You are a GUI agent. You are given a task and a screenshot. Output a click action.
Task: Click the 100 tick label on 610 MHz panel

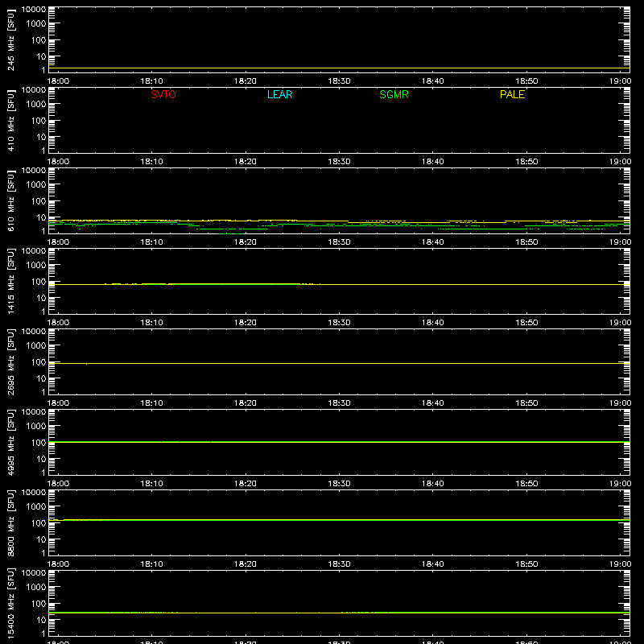pyautogui.click(x=39, y=201)
